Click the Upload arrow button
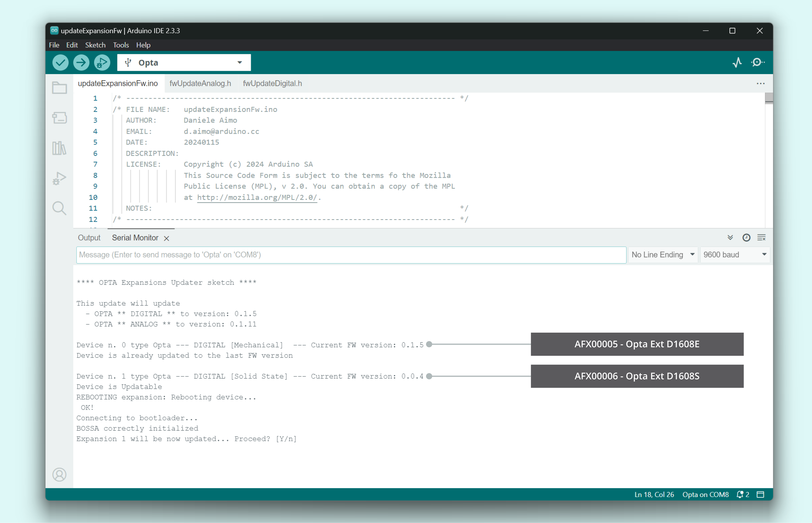Screen dimensions: 812x523 click(x=81, y=63)
